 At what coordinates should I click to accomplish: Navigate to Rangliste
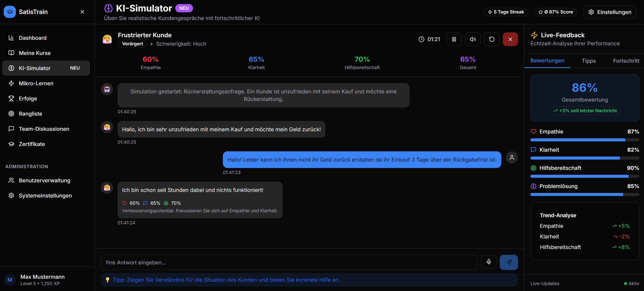coord(46,114)
